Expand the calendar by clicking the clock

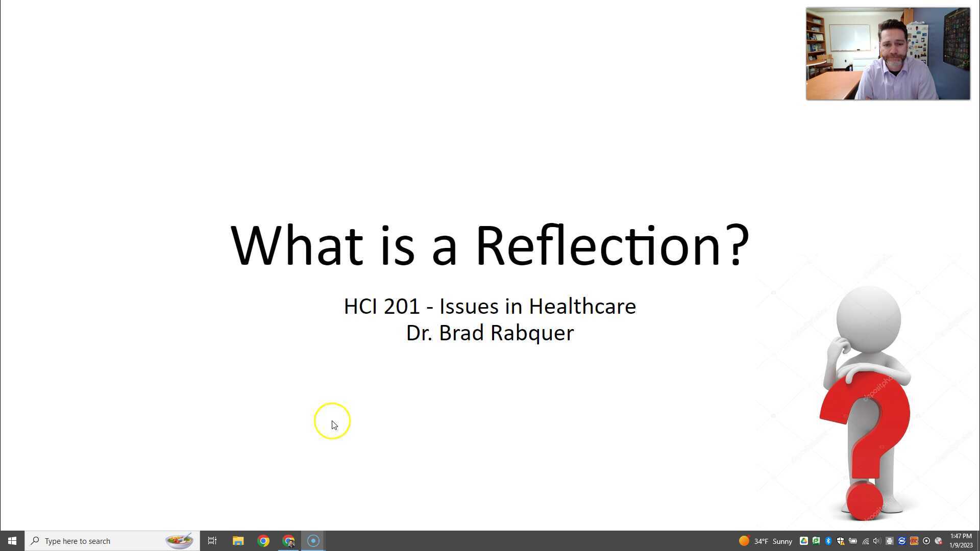pyautogui.click(x=962, y=541)
